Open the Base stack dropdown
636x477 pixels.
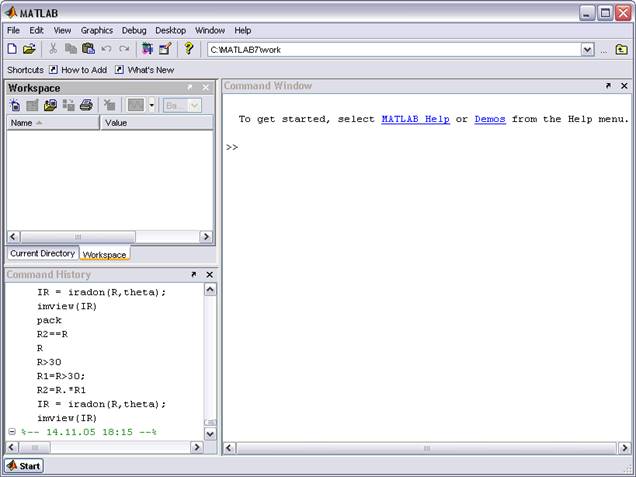click(182, 106)
